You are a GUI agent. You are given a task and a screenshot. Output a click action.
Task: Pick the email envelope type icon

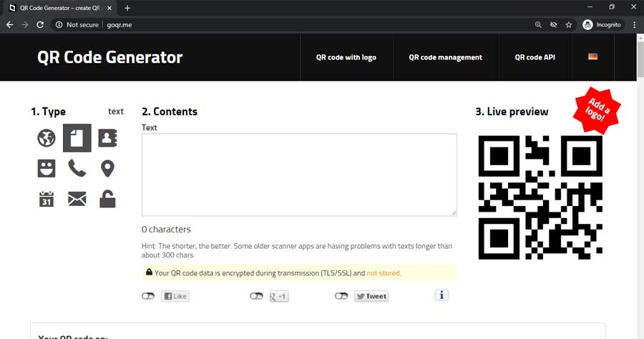point(77,199)
